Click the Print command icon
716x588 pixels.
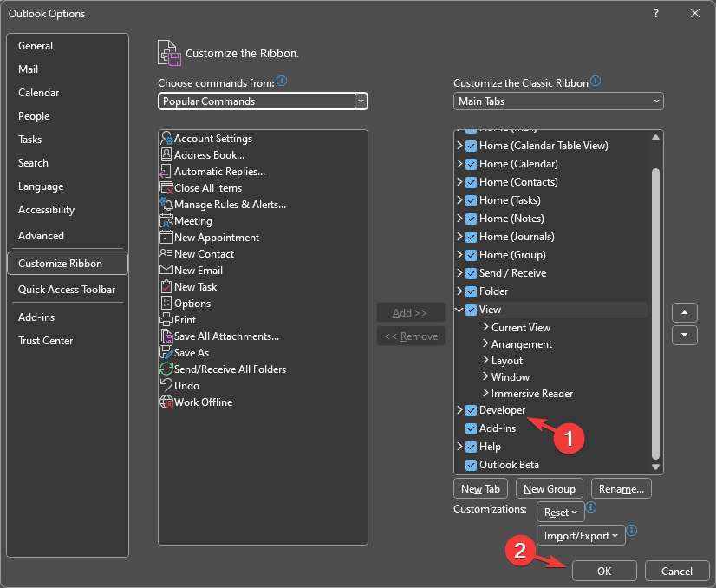[167, 320]
